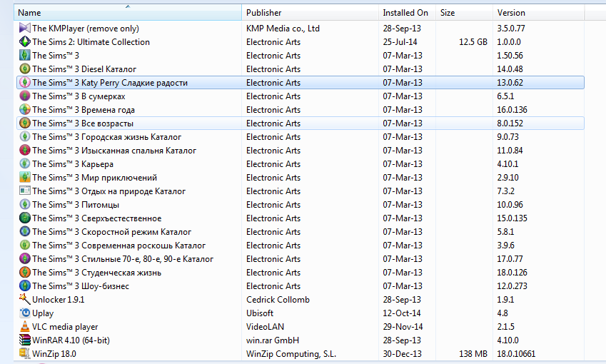
Task: Click publisher 'win.rar GmbH'
Action: (273, 340)
